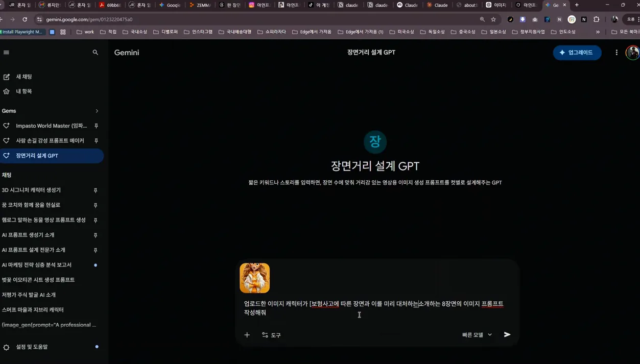The height and width of the screenshot is (364, 640).
Task: Open the work bookmarks folder
Action: 85,32
